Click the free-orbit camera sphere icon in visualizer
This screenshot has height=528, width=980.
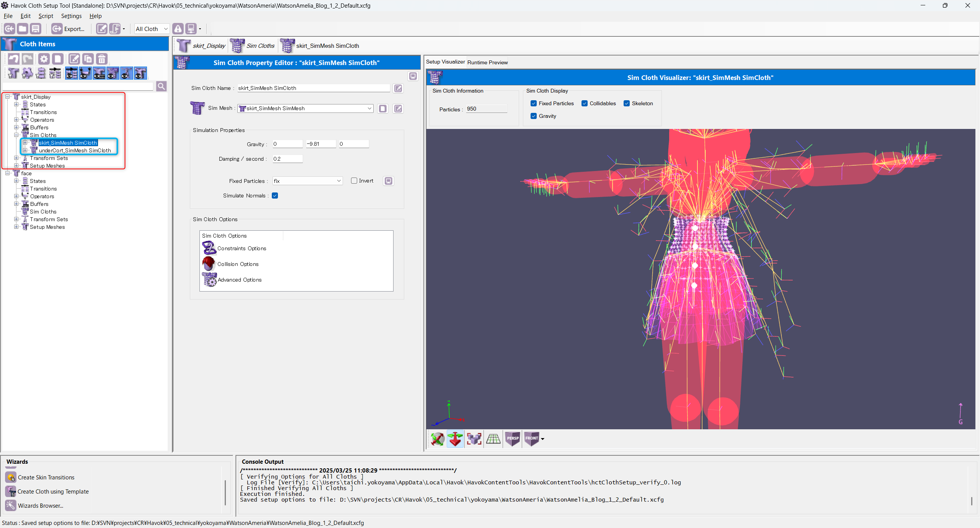pos(437,439)
